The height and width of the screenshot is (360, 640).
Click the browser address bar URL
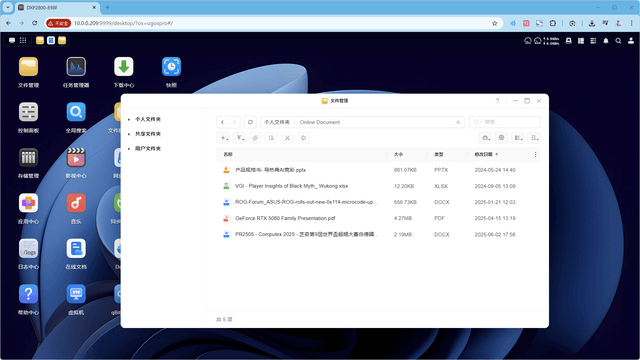point(123,23)
